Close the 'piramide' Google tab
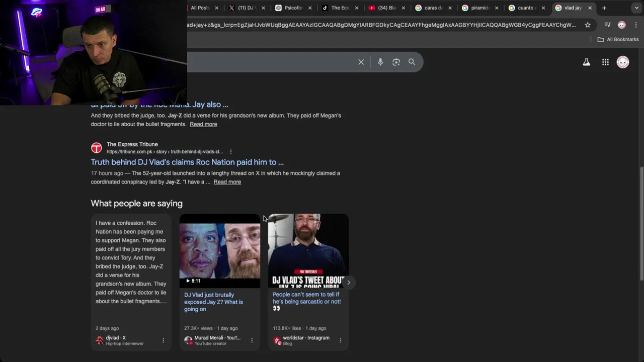 [497, 8]
